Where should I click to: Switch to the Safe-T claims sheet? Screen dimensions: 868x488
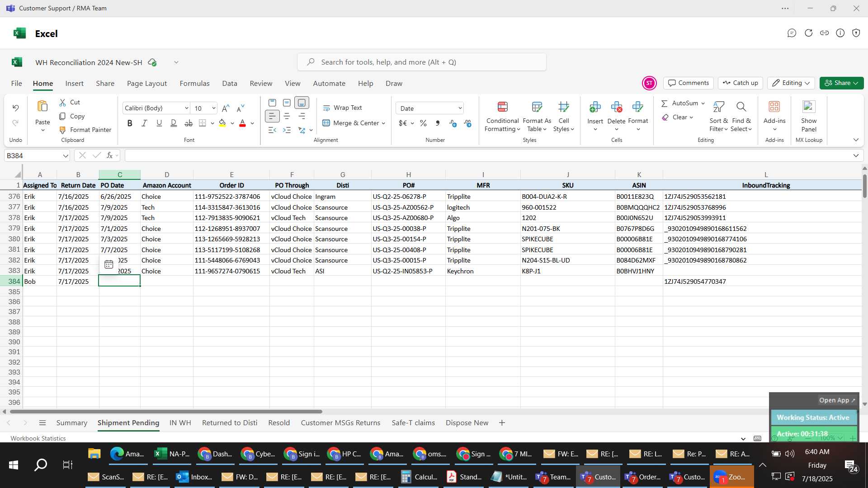(413, 423)
